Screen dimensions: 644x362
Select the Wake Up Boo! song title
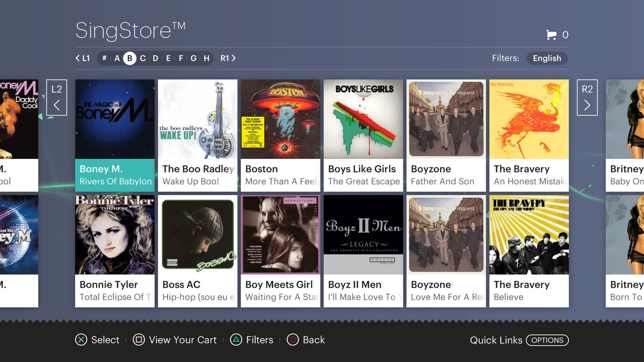point(191,182)
